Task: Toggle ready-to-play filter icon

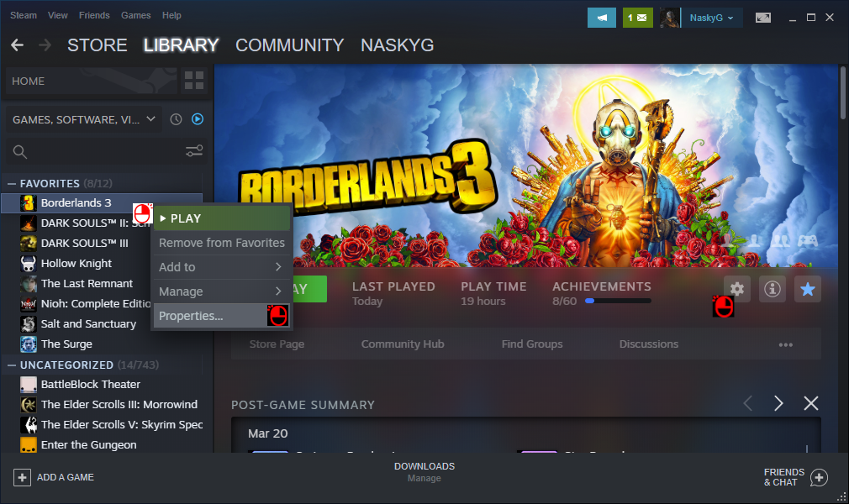Action: tap(198, 119)
